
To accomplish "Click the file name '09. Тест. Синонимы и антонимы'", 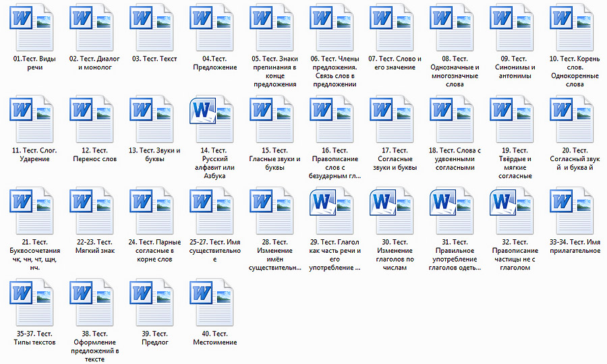I will click(515, 67).
